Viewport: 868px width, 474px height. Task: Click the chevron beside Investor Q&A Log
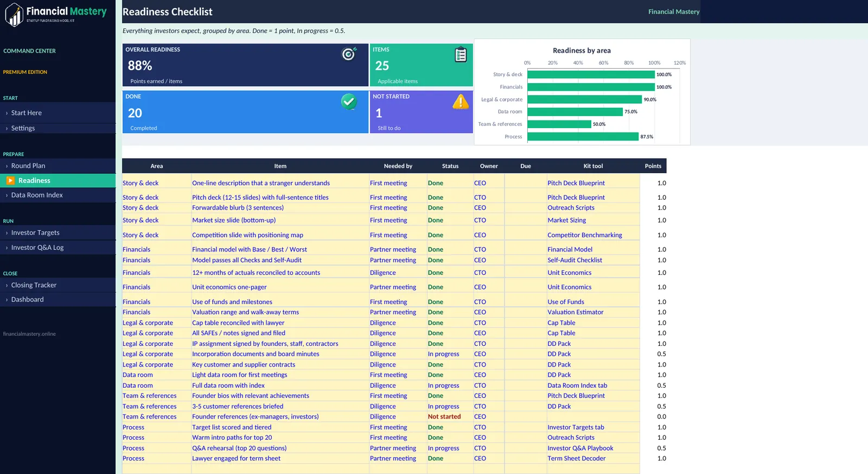7,247
